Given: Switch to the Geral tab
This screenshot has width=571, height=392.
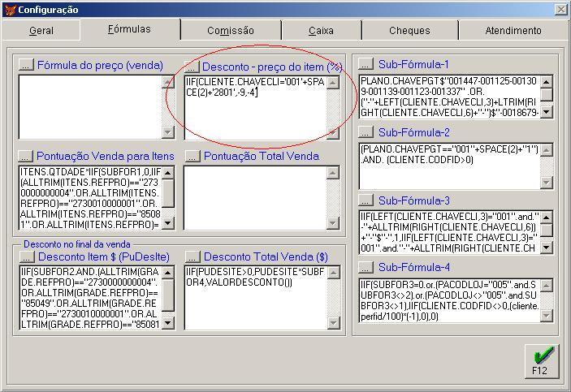Looking at the screenshot, I should [41, 30].
